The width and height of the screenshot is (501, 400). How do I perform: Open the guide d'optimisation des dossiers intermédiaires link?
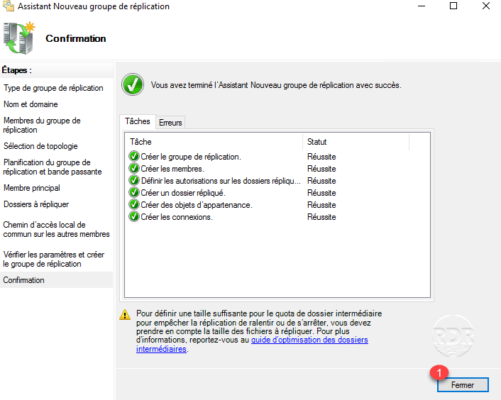252,344
